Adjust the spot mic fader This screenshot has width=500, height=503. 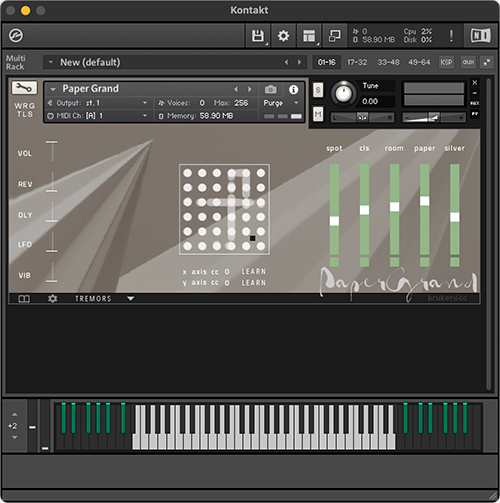pyautogui.click(x=334, y=221)
